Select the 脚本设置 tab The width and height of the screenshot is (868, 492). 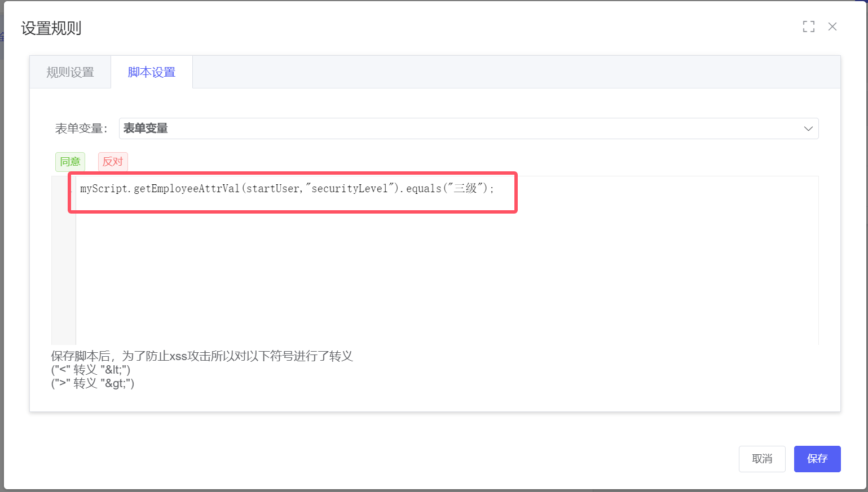[152, 72]
